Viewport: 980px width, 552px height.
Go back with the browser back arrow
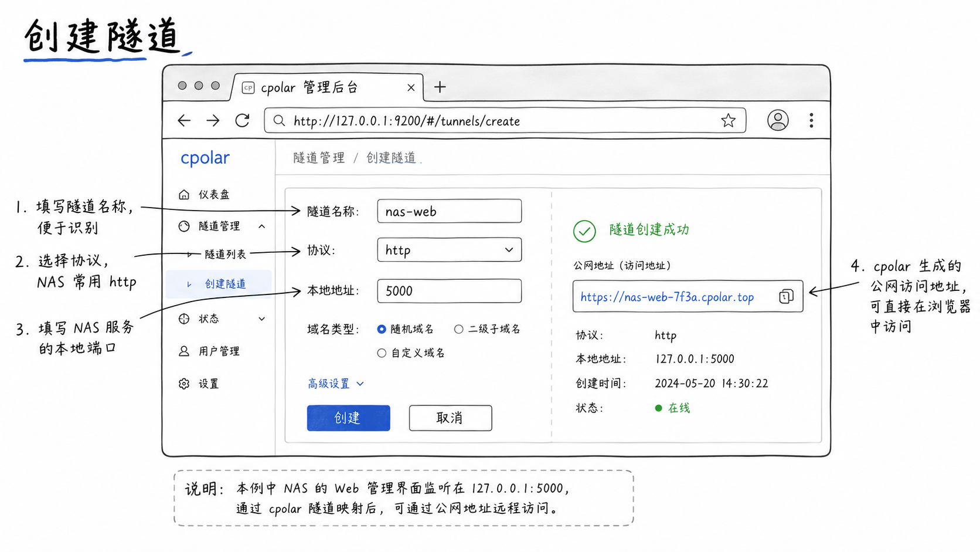point(184,121)
